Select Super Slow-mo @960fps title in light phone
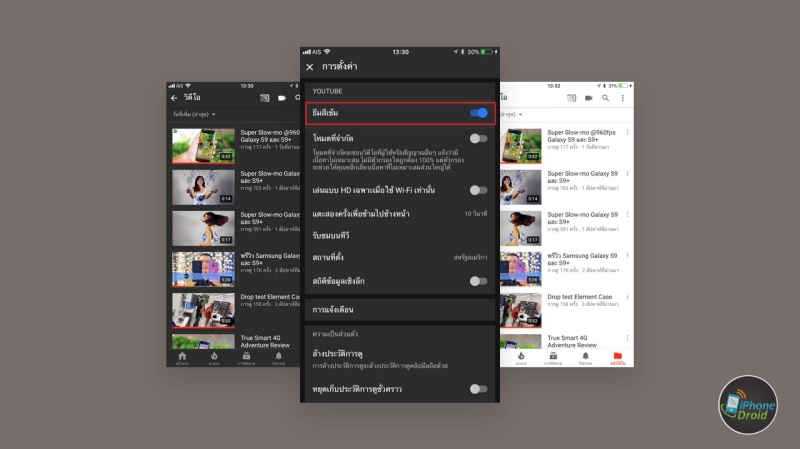The image size is (800, 449). tap(582, 136)
